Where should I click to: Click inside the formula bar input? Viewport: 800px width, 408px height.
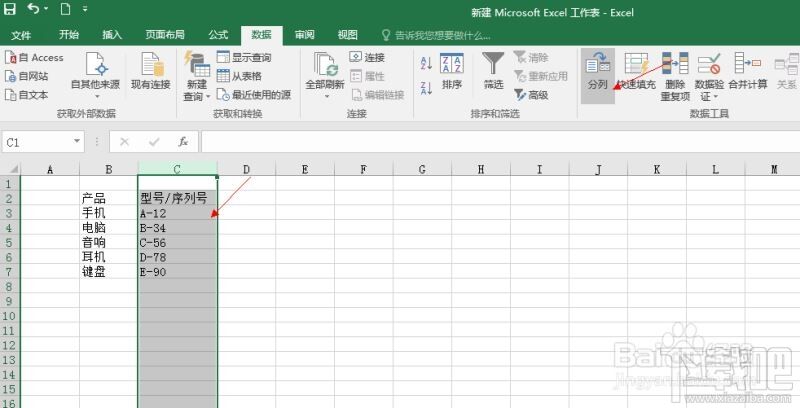click(500, 142)
